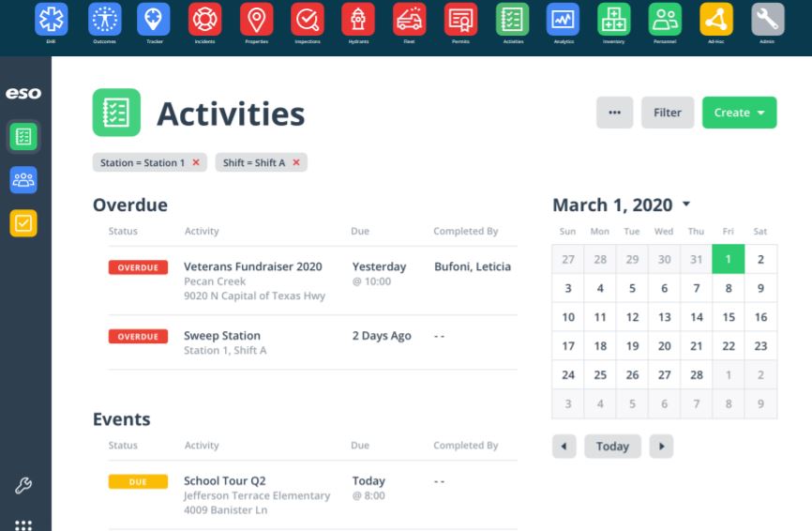
Task: Click the DUE badge for School Tour
Action: 138,482
